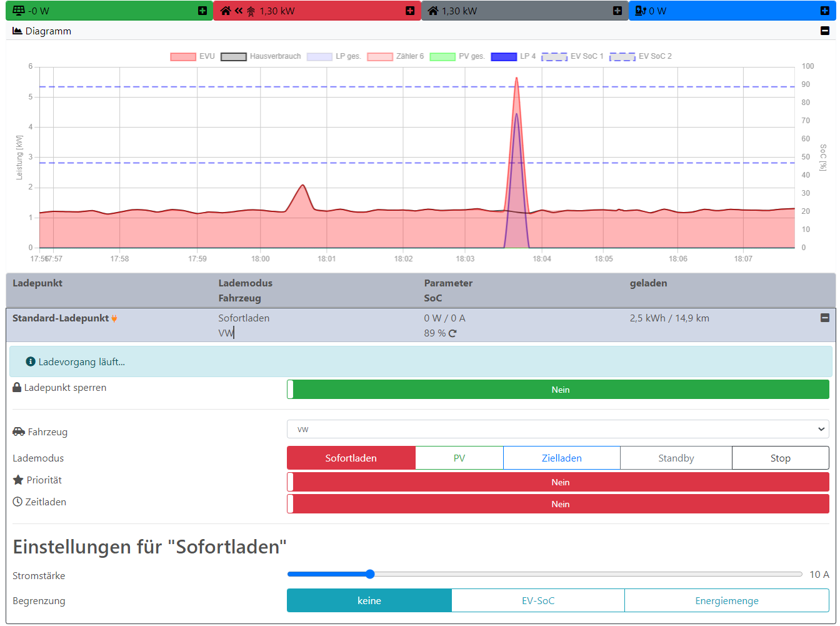The image size is (840, 626).
Task: Click the plug icon beside Standard-Ladepunkt
Action: (114, 318)
